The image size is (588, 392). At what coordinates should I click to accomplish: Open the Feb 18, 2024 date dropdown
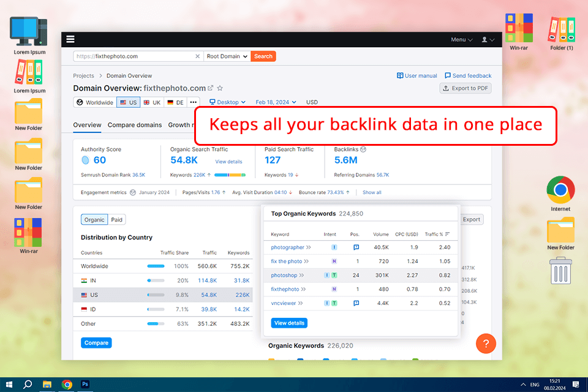(276, 102)
